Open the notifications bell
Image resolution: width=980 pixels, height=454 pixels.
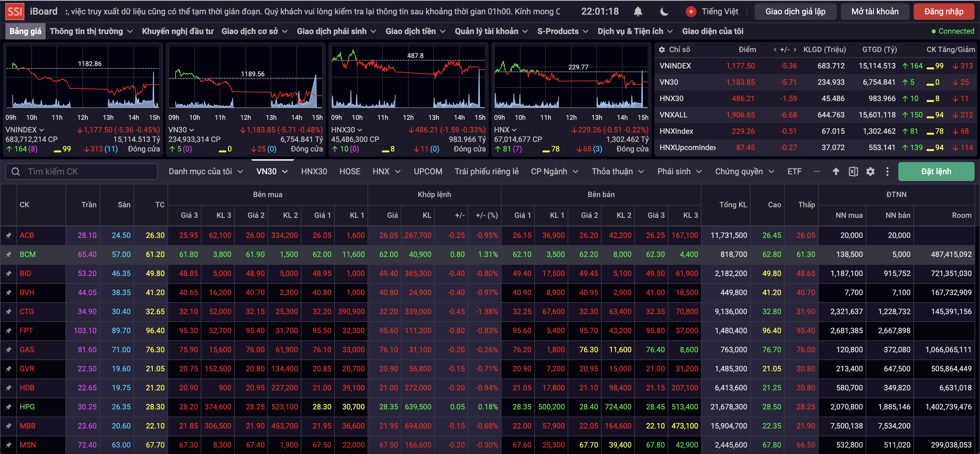(x=638, y=12)
